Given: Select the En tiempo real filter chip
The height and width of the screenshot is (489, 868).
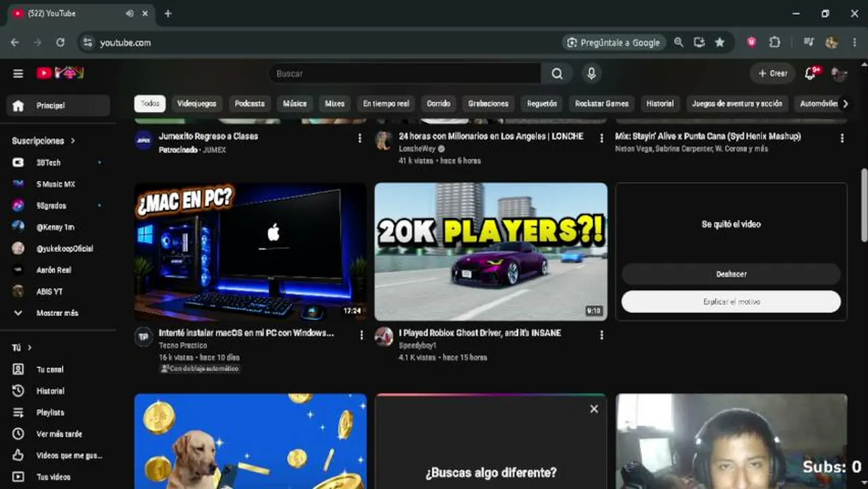Looking at the screenshot, I should click(x=386, y=103).
